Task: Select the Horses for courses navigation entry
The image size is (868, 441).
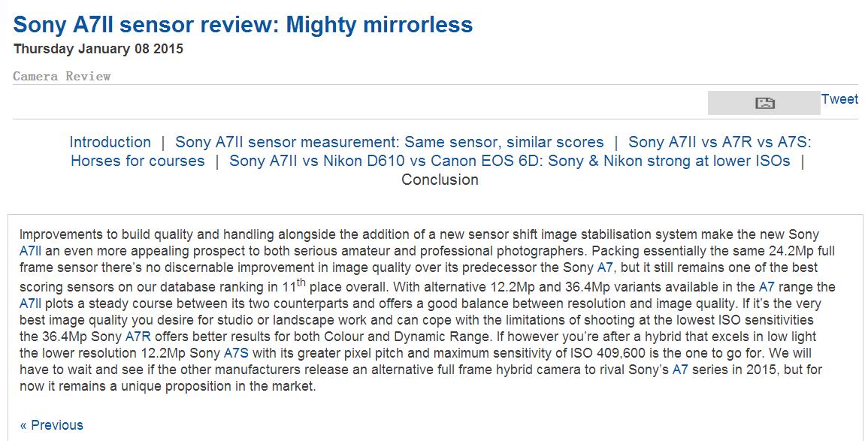Action: [x=137, y=161]
